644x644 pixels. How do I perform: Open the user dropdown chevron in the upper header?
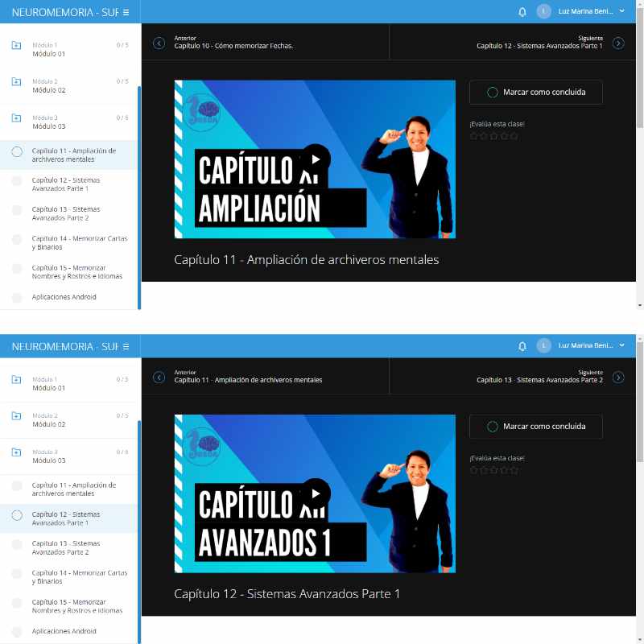622,12
